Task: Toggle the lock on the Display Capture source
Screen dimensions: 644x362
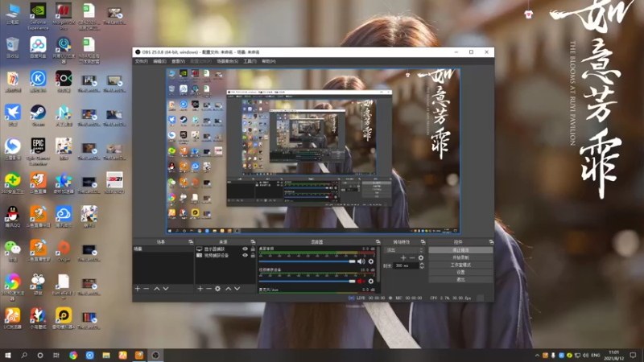Action: tap(253, 249)
